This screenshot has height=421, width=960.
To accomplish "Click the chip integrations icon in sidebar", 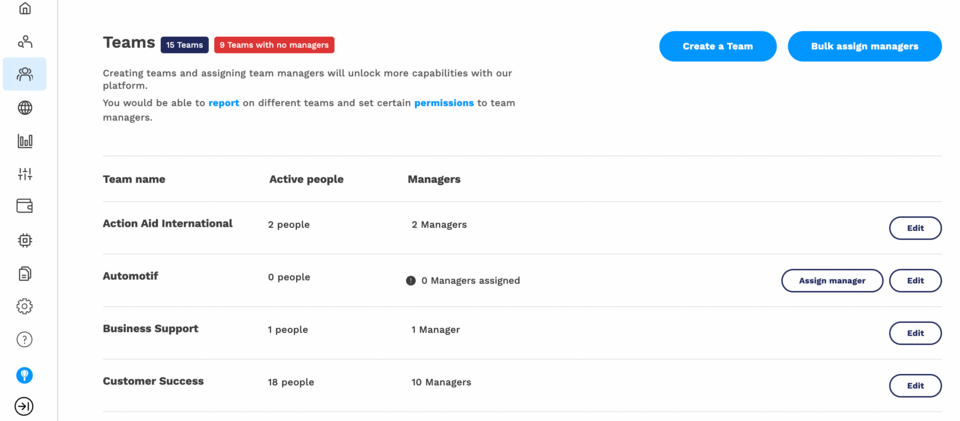I will click(x=25, y=240).
